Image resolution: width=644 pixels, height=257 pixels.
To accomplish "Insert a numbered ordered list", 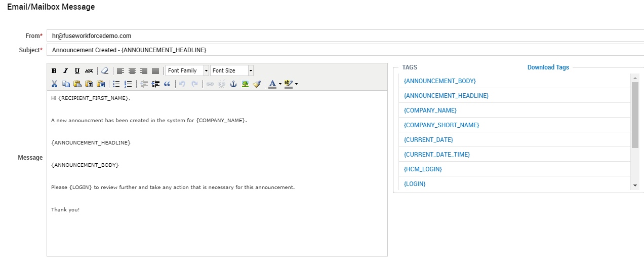I will pyautogui.click(x=128, y=84).
